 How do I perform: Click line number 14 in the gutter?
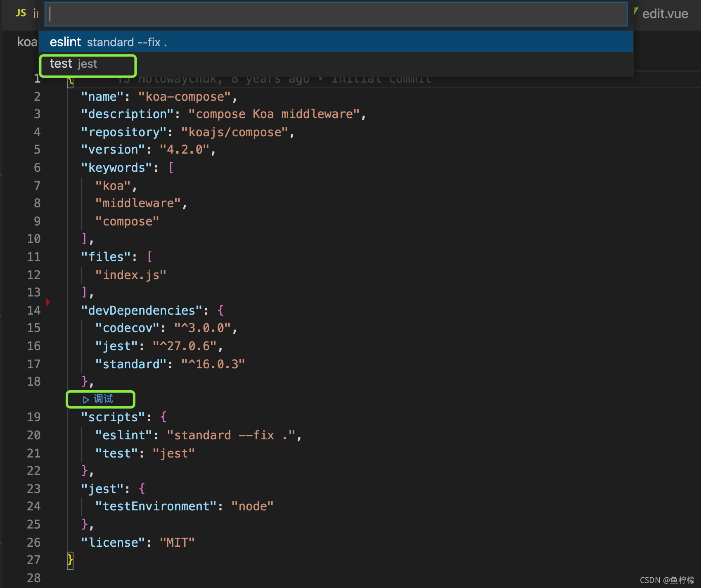pos(34,311)
